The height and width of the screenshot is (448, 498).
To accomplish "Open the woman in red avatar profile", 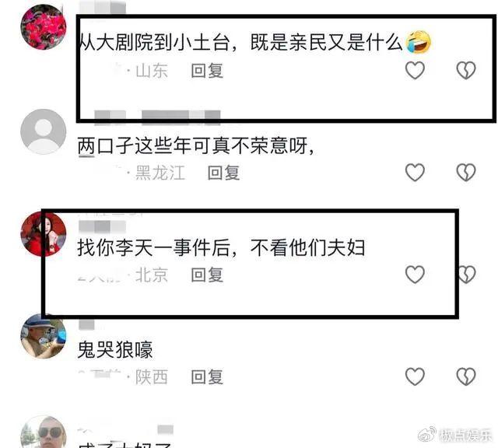I will [x=44, y=234].
